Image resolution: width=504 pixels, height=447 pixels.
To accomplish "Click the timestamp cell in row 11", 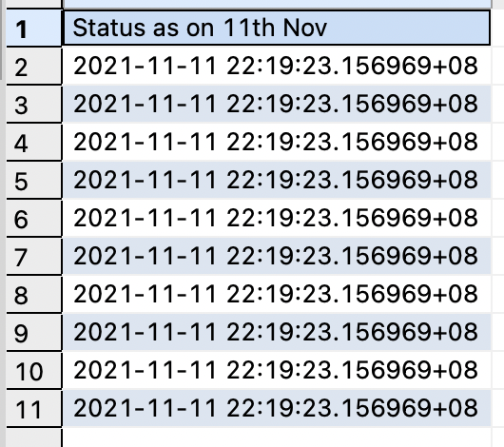I will [277, 408].
